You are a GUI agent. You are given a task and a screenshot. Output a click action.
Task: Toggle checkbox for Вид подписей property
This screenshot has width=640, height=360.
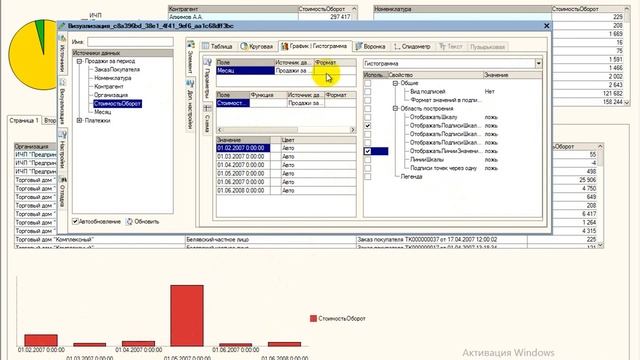368,92
